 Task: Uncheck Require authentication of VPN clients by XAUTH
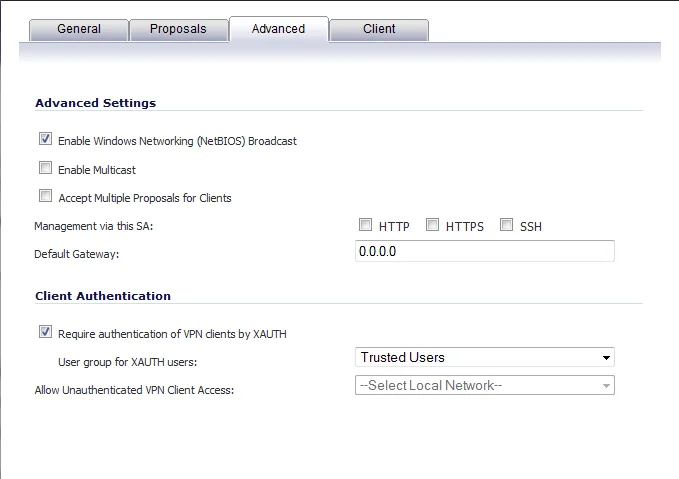pyautogui.click(x=46, y=333)
